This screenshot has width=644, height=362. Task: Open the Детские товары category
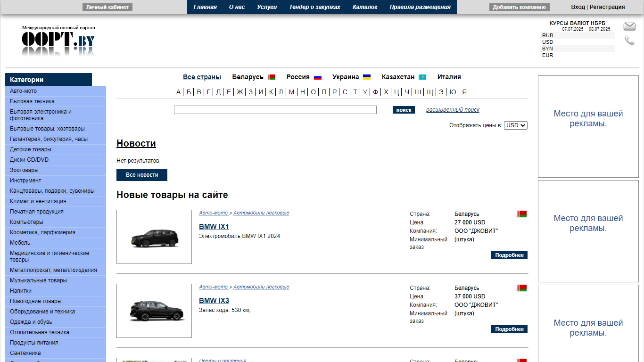[x=56, y=149]
